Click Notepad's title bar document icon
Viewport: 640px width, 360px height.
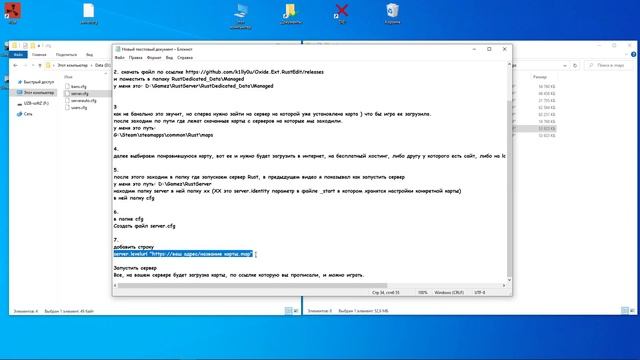click(118, 49)
